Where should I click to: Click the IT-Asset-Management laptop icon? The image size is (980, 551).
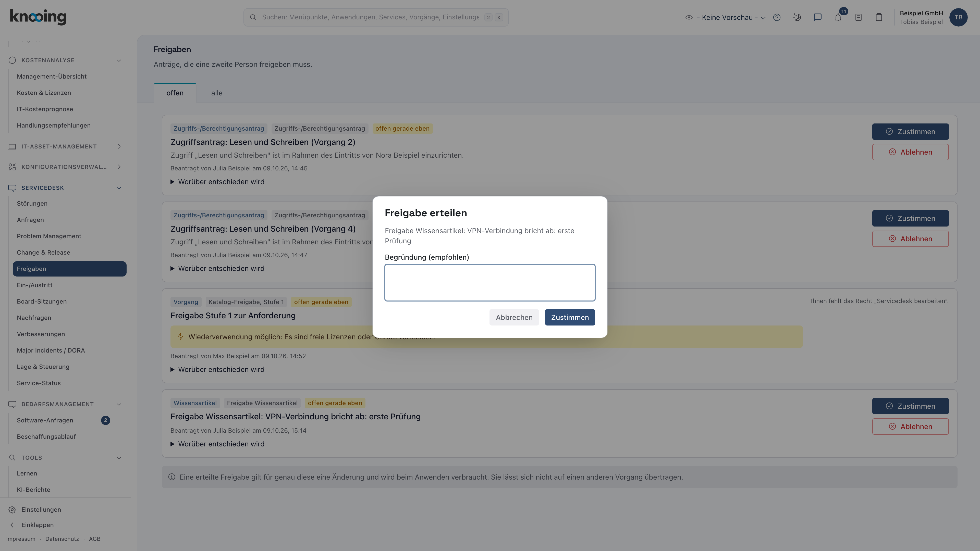[x=12, y=146]
